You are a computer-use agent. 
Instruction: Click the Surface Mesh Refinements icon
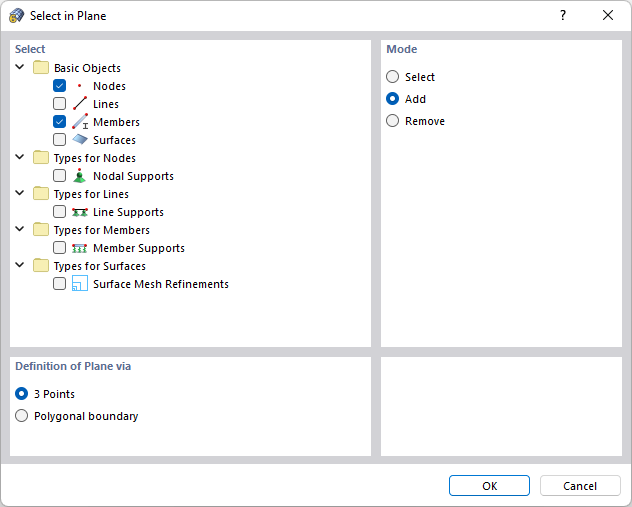(80, 284)
